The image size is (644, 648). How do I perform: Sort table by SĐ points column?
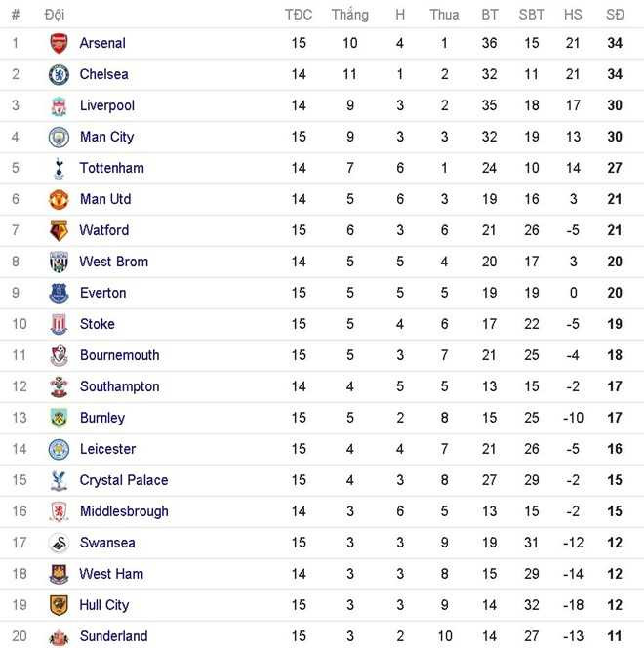click(x=615, y=15)
